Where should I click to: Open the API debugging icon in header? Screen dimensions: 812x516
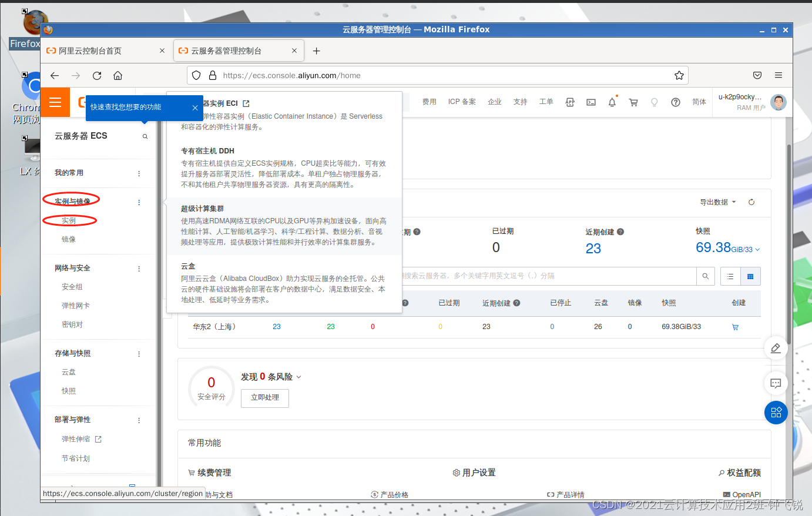click(x=570, y=102)
